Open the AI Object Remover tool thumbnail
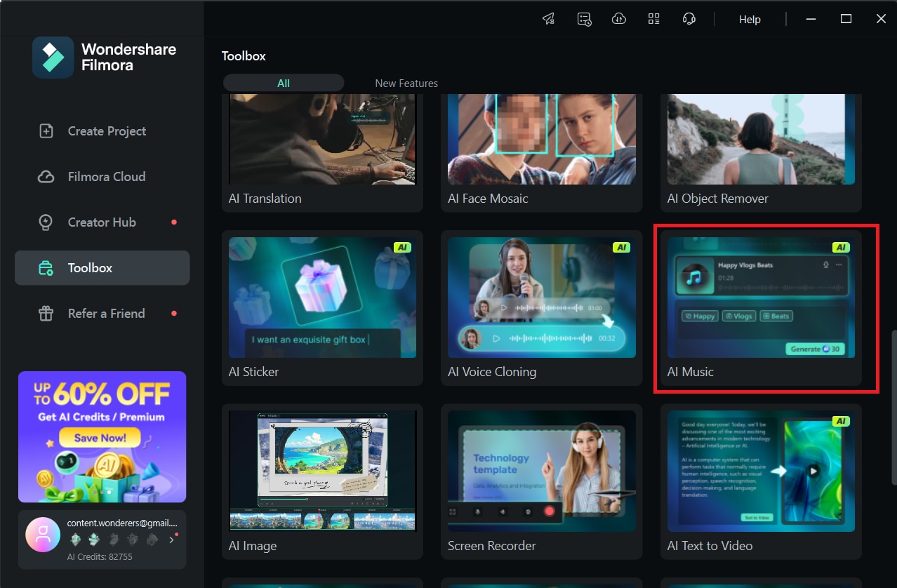Screen dimensions: 897x588 point(761,140)
